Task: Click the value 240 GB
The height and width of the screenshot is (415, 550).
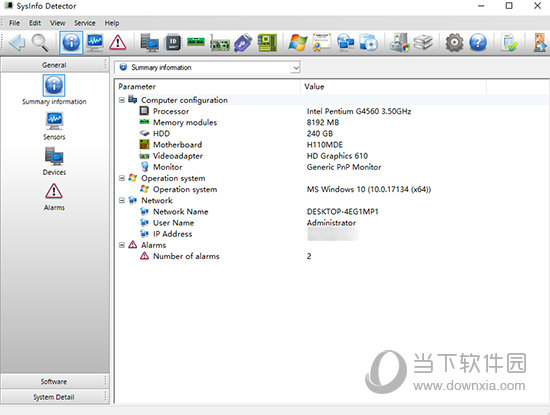Action: pyautogui.click(x=320, y=134)
